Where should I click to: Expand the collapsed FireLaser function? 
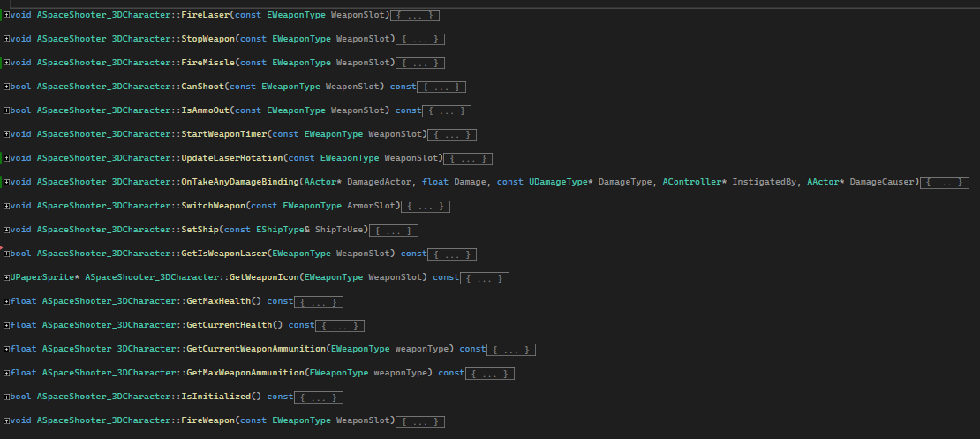point(6,16)
